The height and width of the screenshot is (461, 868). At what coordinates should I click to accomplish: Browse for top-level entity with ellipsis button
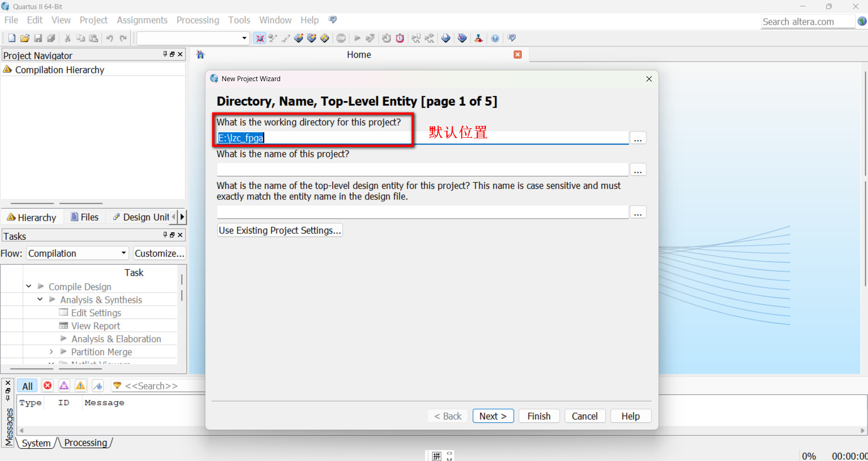tap(638, 212)
